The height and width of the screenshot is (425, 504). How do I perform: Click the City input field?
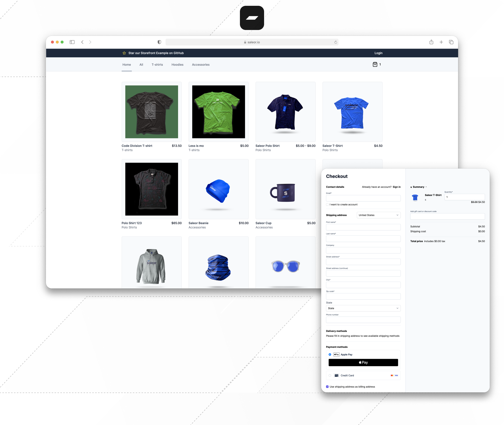point(363,285)
